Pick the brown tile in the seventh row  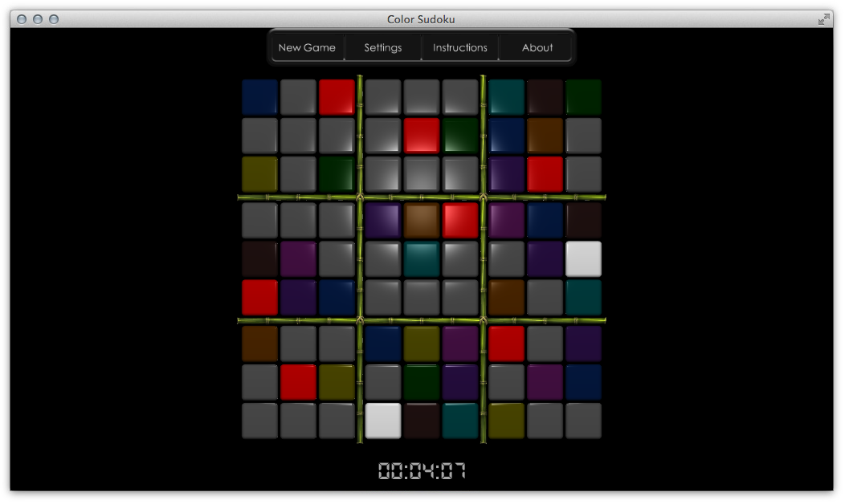coord(259,343)
